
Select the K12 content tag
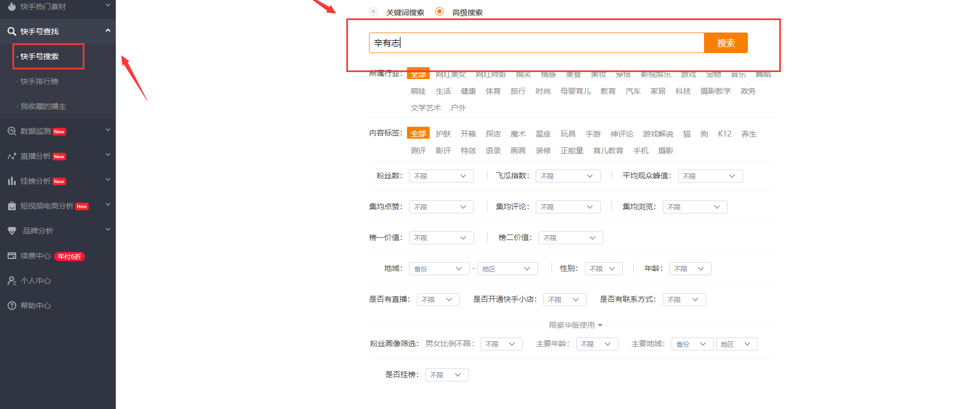point(725,134)
